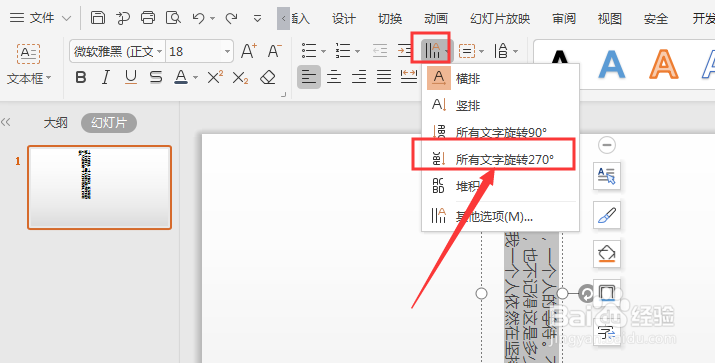The image size is (715, 363).
Task: Redo the last action
Action: click(x=232, y=18)
